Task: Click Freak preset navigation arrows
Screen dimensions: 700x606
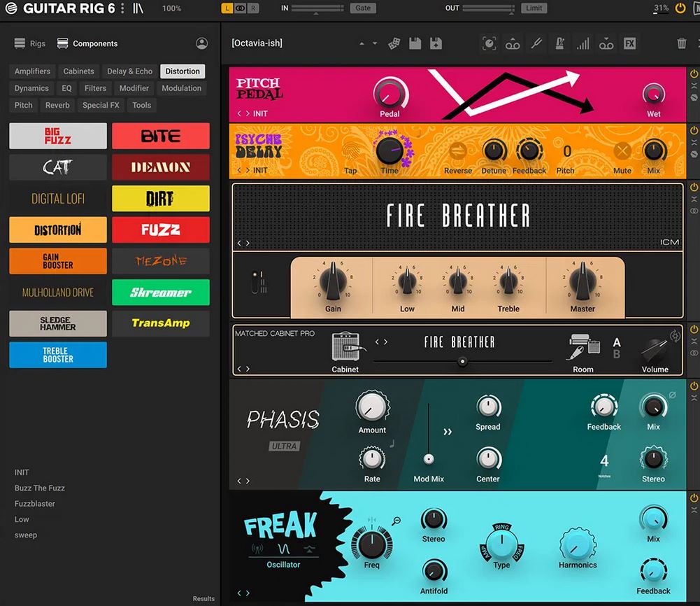Action: coord(243,593)
